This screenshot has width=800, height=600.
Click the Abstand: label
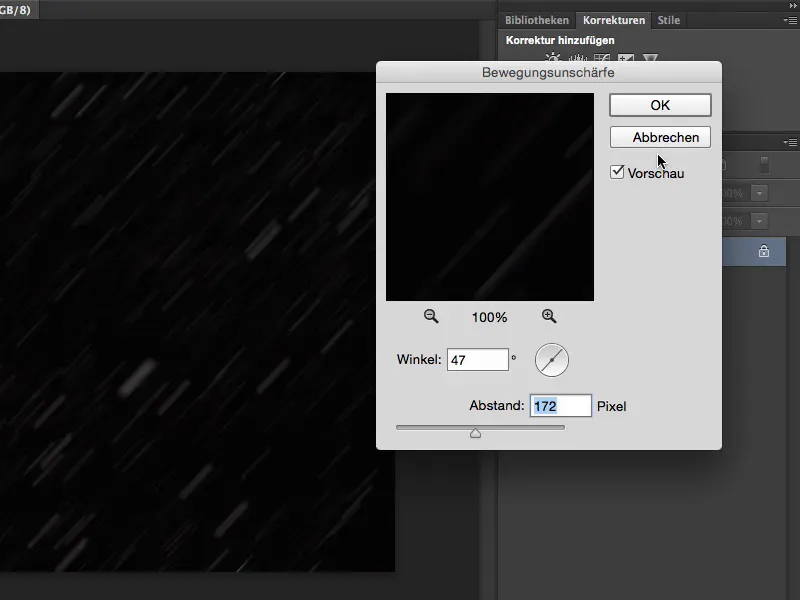pyautogui.click(x=496, y=406)
